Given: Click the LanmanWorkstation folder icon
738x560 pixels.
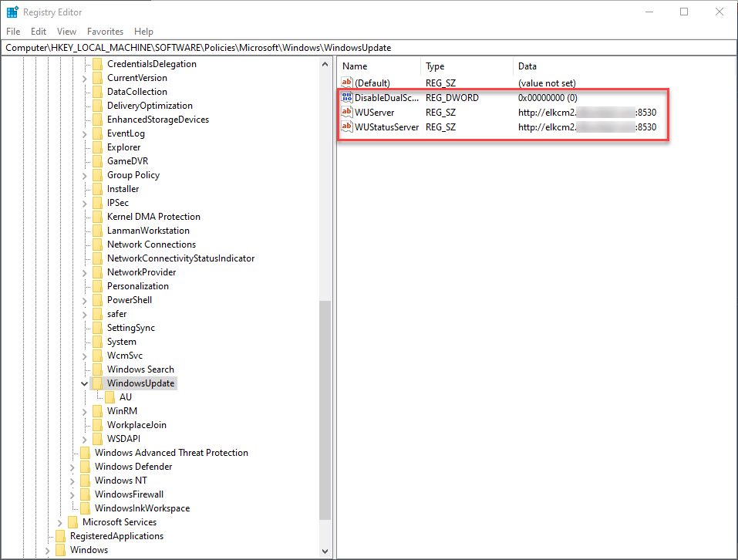Looking at the screenshot, I should [x=97, y=231].
